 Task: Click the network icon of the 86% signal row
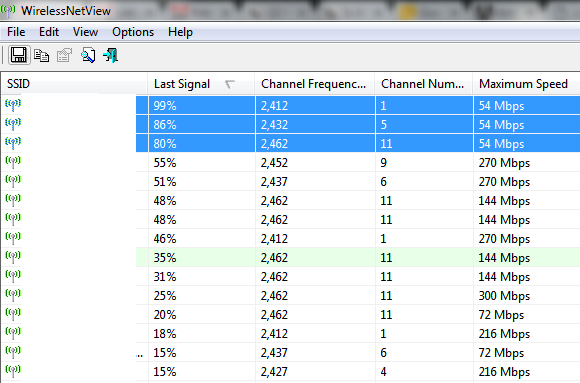(x=13, y=124)
